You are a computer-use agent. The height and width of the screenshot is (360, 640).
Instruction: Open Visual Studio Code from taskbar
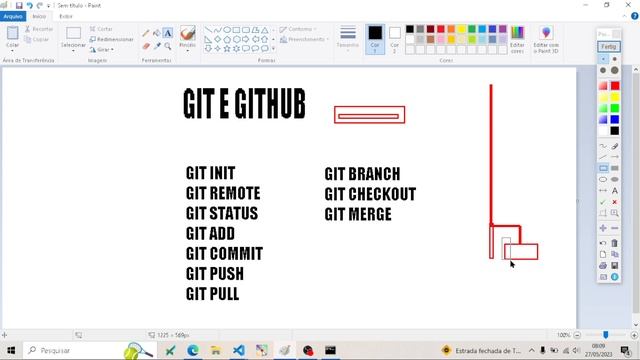(x=239, y=350)
